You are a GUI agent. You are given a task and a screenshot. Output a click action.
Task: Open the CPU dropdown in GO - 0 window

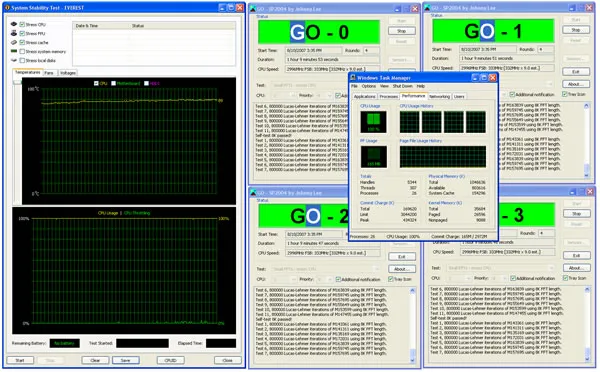(x=283, y=95)
